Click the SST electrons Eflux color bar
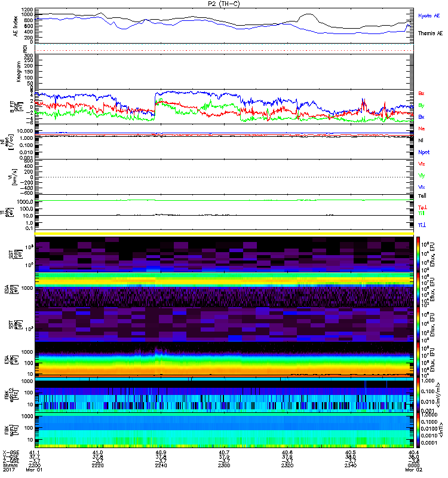448x478 pixels. [x=418, y=324]
